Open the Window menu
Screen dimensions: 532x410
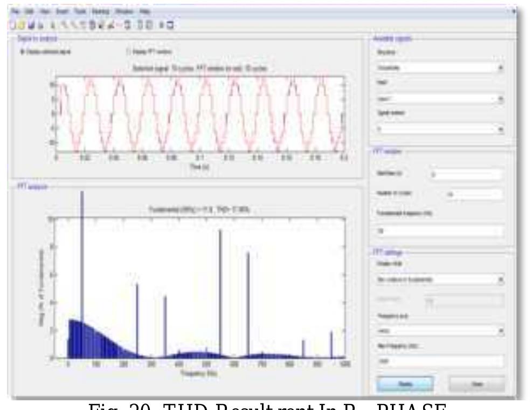124,11
